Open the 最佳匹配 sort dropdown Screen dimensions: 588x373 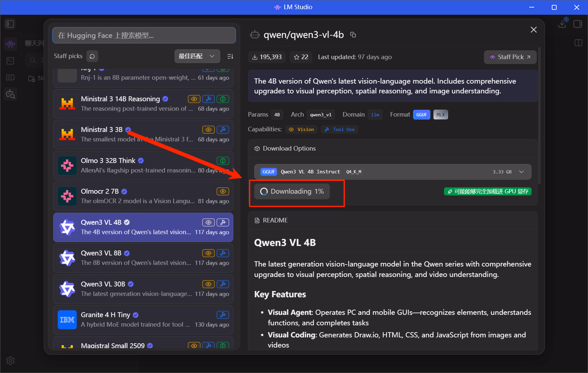[197, 56]
